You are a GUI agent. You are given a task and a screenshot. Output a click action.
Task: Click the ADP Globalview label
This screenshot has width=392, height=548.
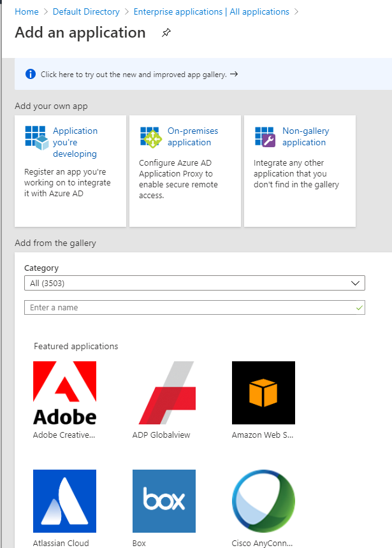click(161, 435)
